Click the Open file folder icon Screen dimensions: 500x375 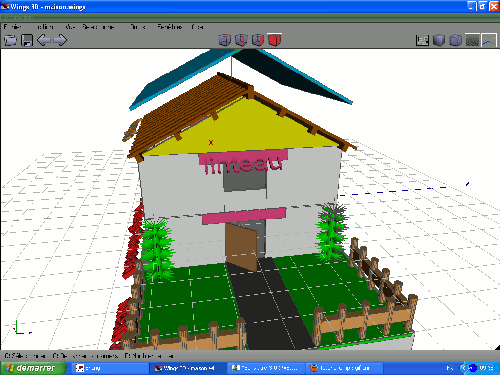(x=10, y=40)
